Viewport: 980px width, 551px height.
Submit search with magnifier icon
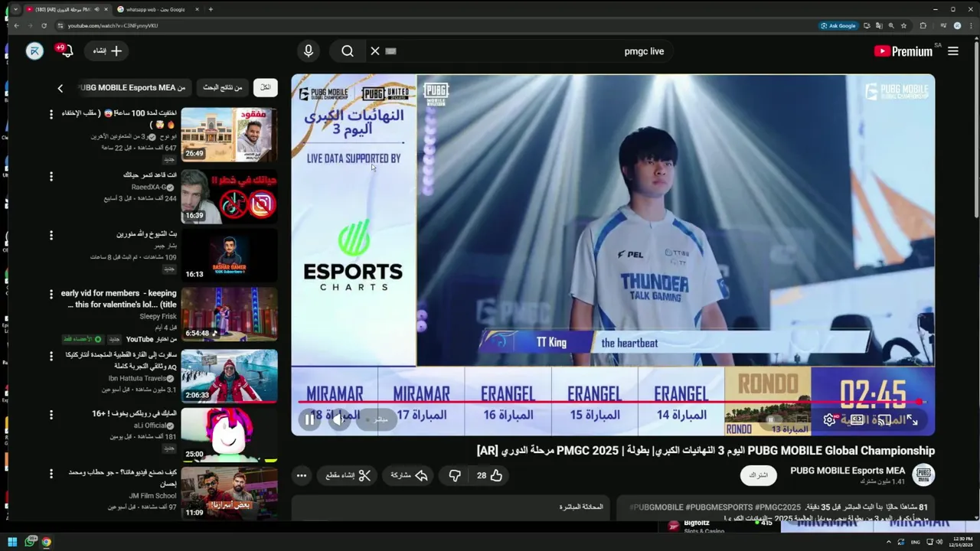[348, 51]
